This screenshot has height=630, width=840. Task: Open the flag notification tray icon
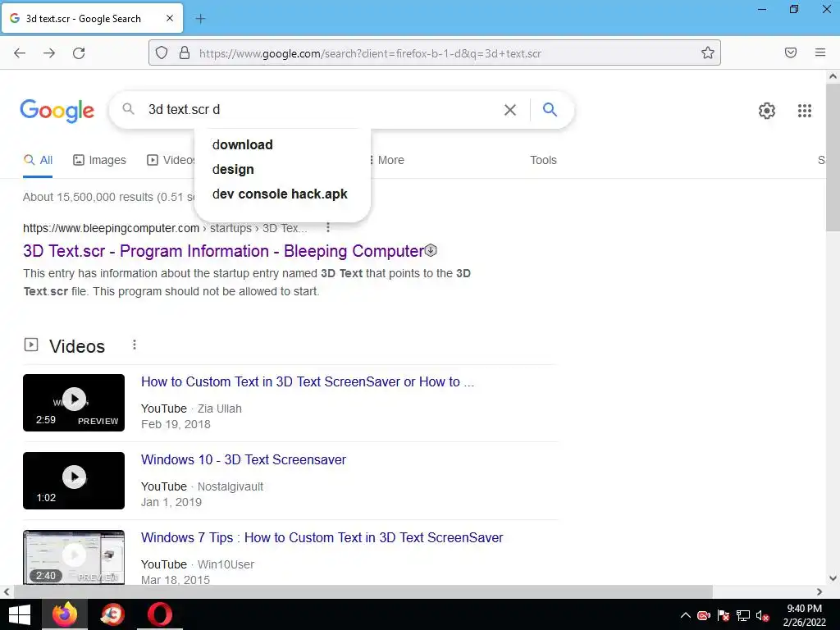click(x=724, y=616)
